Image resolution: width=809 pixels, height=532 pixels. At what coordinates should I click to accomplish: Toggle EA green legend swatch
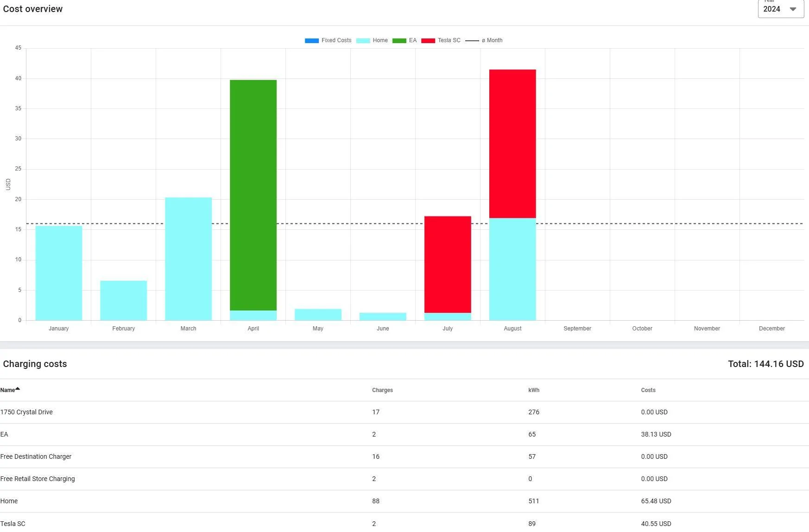pyautogui.click(x=399, y=41)
